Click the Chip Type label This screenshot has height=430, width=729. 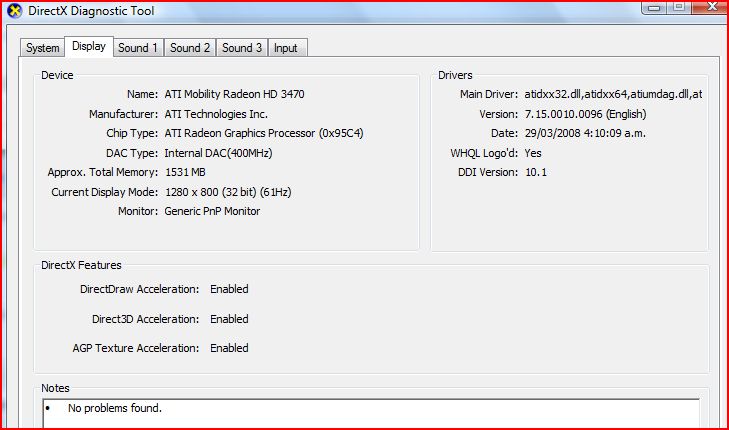pos(132,133)
